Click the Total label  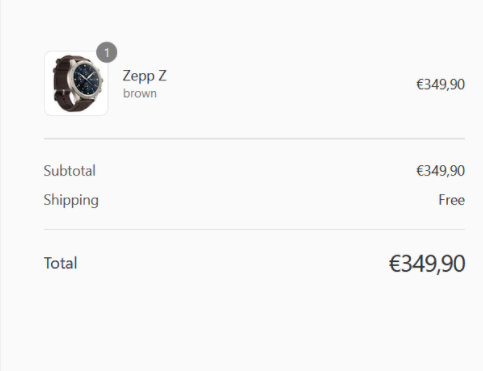60,263
